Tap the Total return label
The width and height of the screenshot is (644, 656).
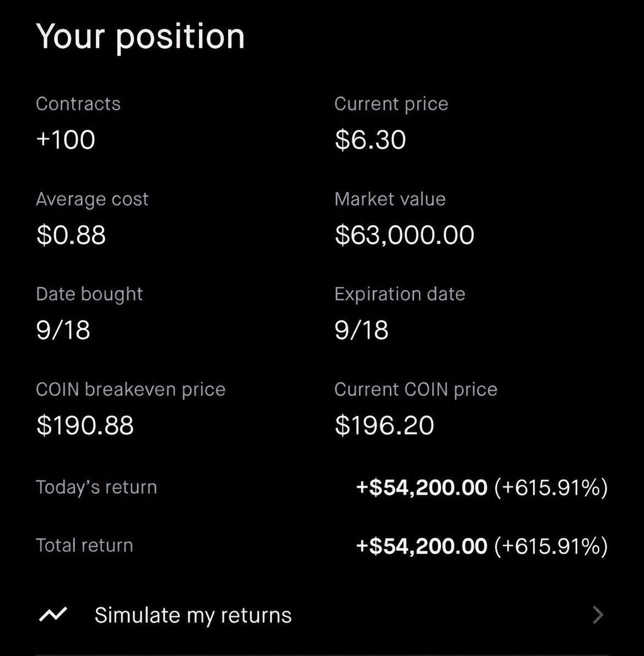point(84,546)
